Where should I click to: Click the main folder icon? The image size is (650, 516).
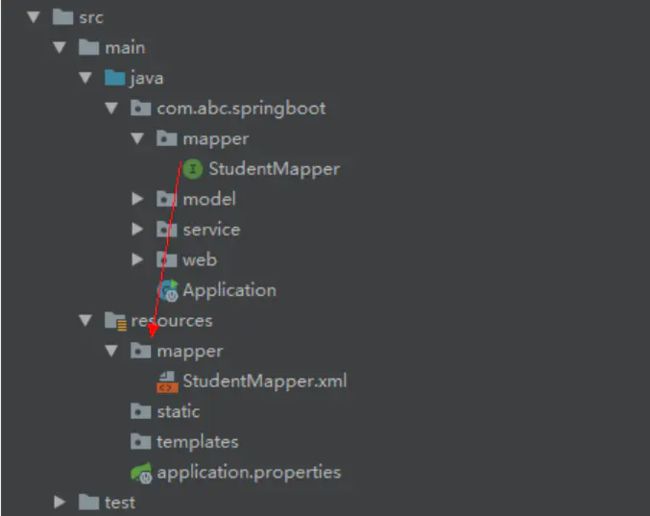[x=89, y=47]
